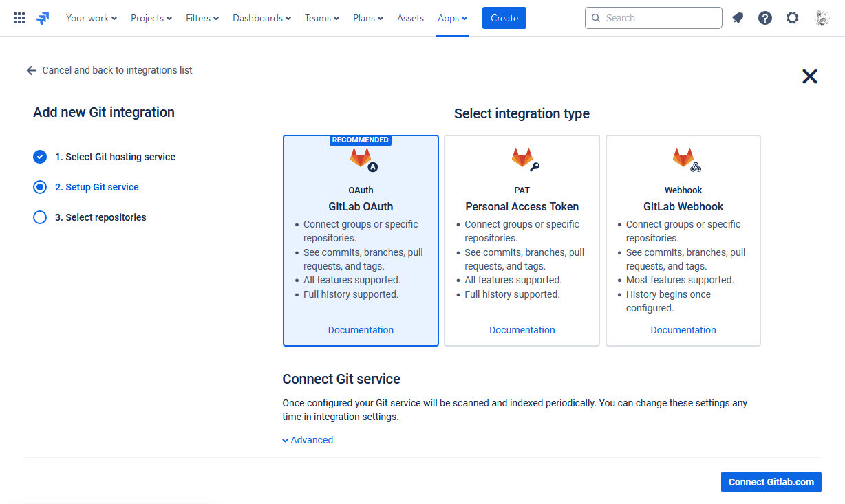This screenshot has height=504, width=845.
Task: Expand the Advanced settings section
Action: (x=308, y=440)
